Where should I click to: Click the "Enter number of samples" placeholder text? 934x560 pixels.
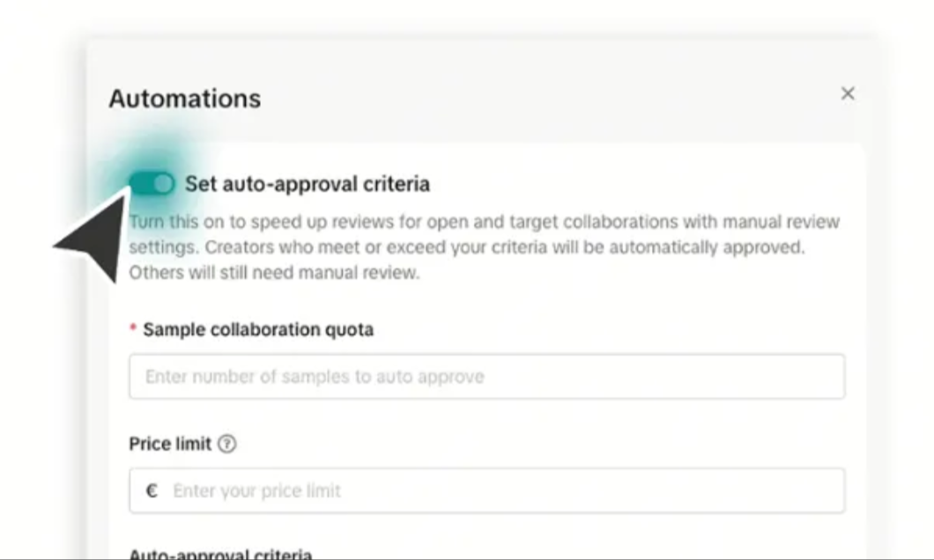pyautogui.click(x=315, y=377)
